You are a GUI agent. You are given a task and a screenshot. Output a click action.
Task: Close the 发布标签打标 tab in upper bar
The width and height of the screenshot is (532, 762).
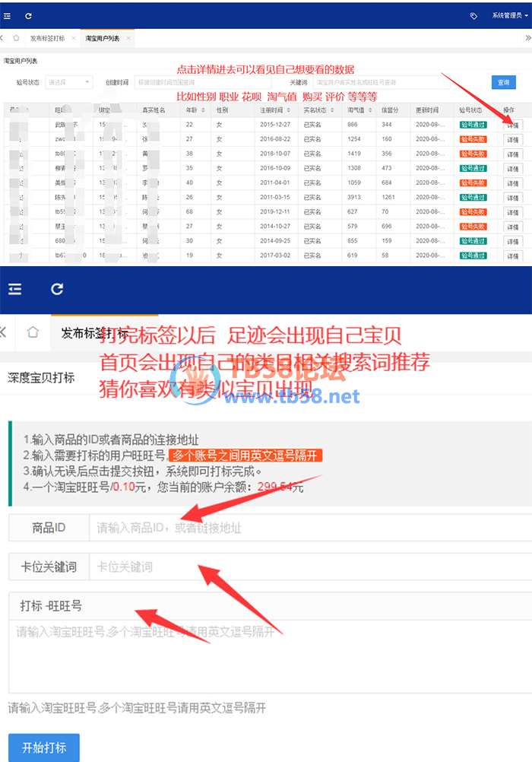(74, 37)
